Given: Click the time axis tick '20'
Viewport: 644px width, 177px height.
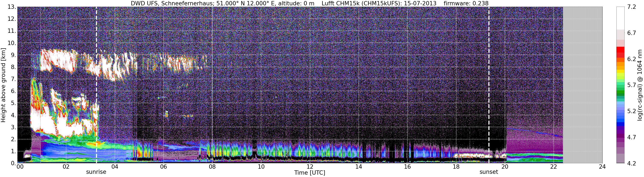Looking at the screenshot, I should coord(505,167).
